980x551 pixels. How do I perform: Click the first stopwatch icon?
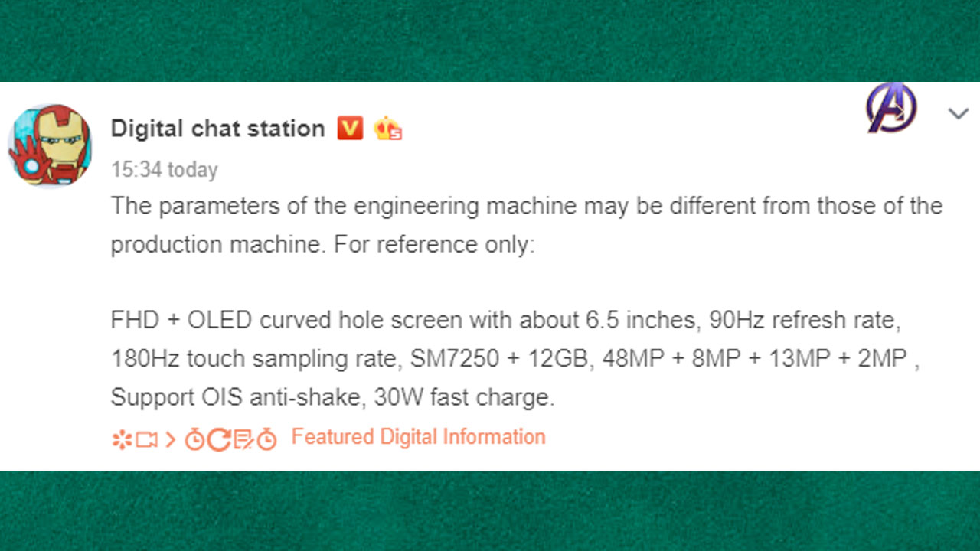click(194, 439)
